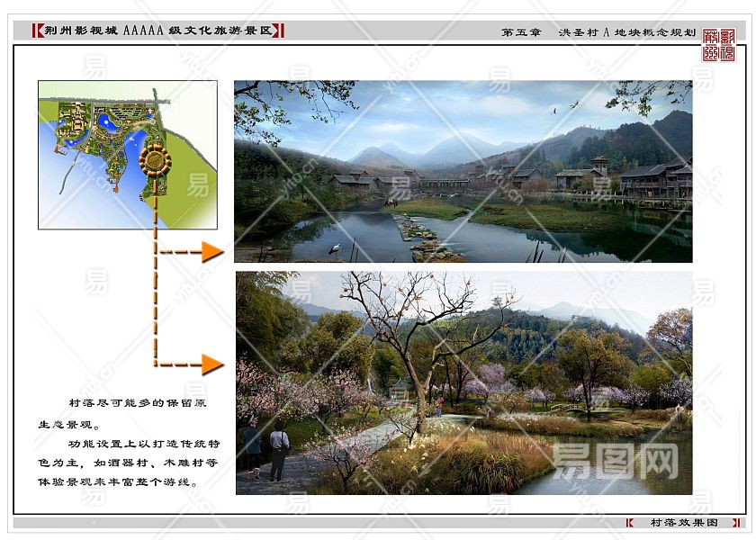Click the title text 荆州影视城 AAAAA 级文化旅游景区
Screen dimensions: 756x540
click(x=158, y=31)
